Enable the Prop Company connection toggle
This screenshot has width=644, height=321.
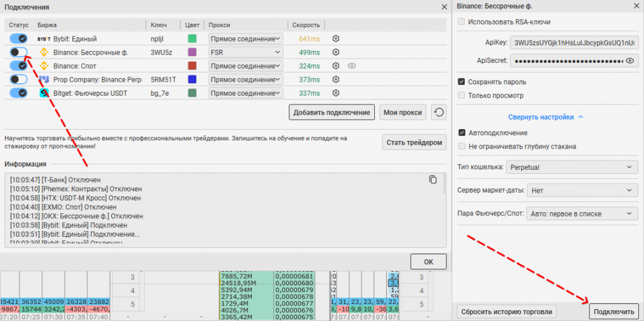click(x=18, y=79)
